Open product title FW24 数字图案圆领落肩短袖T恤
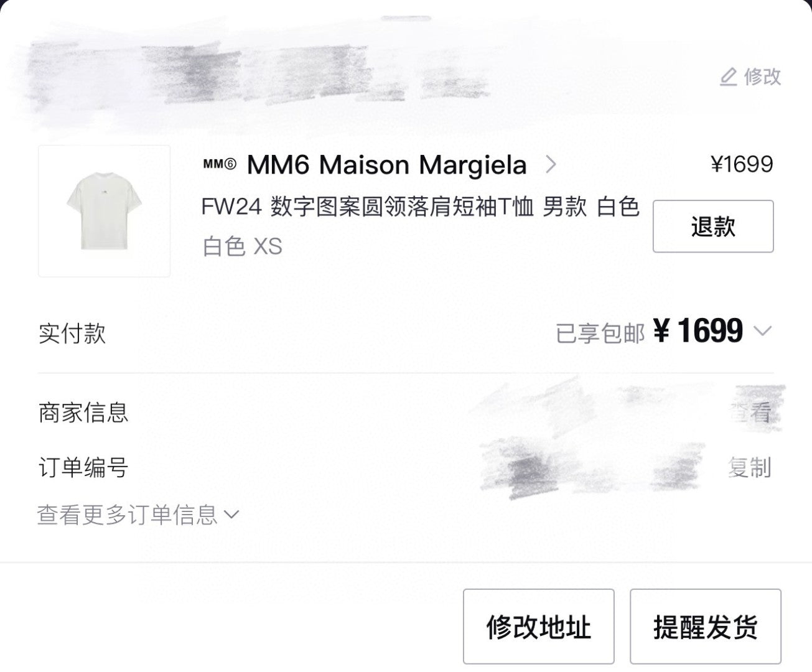 [x=368, y=207]
